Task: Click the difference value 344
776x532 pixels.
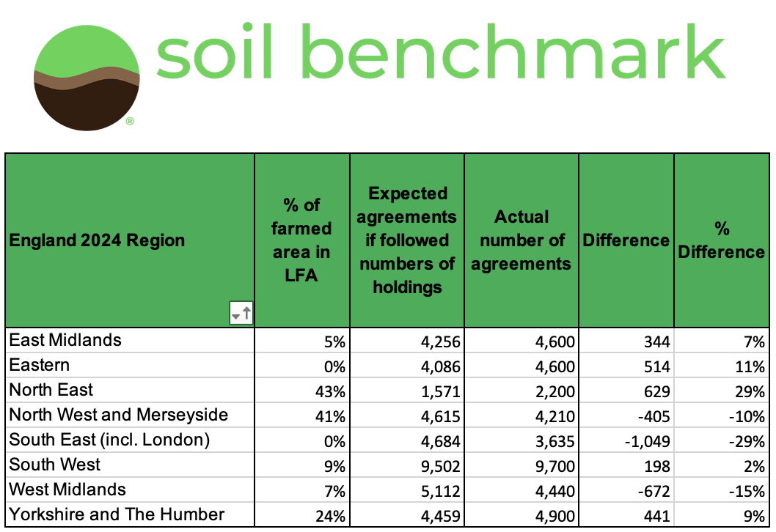Action: [626, 340]
